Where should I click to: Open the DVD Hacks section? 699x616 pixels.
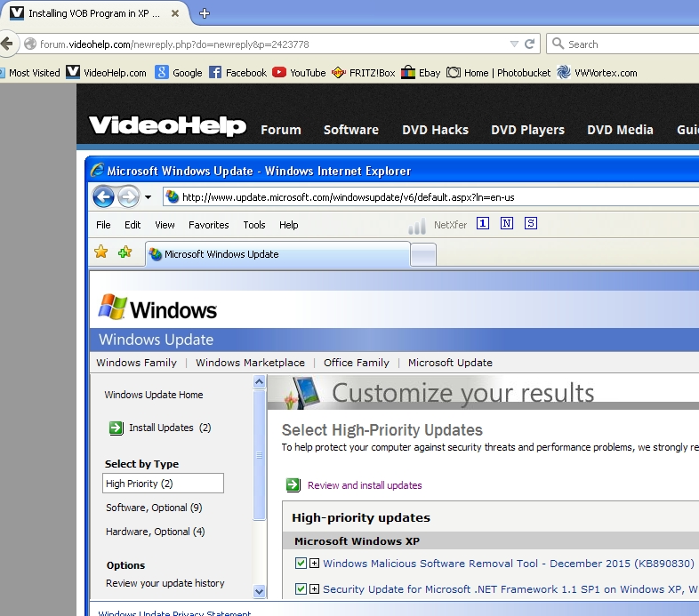[x=435, y=130]
